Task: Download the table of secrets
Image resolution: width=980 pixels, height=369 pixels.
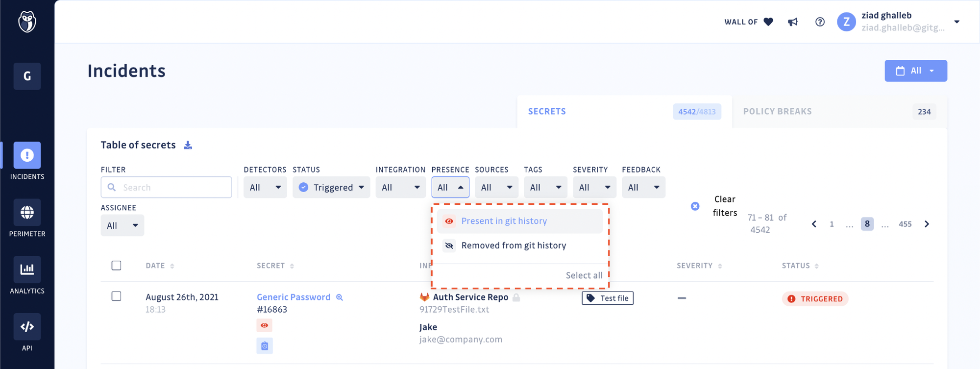Action: click(x=188, y=145)
